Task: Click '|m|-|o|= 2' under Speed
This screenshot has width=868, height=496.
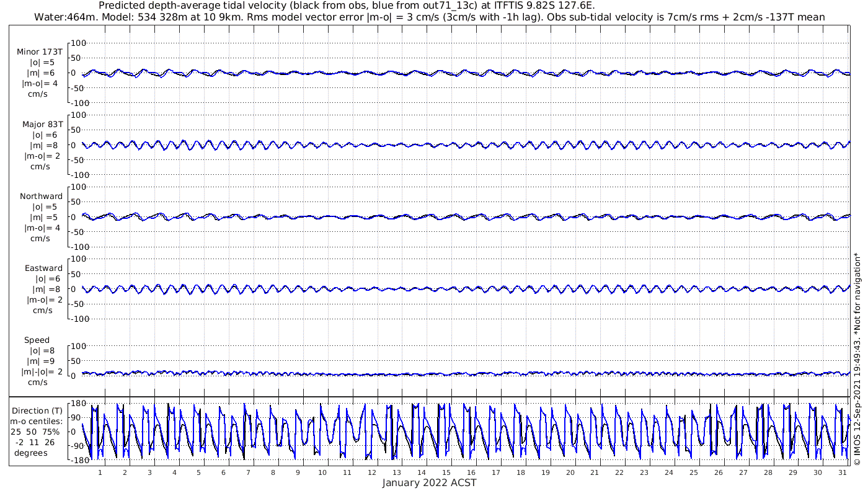Action: pyautogui.click(x=40, y=371)
